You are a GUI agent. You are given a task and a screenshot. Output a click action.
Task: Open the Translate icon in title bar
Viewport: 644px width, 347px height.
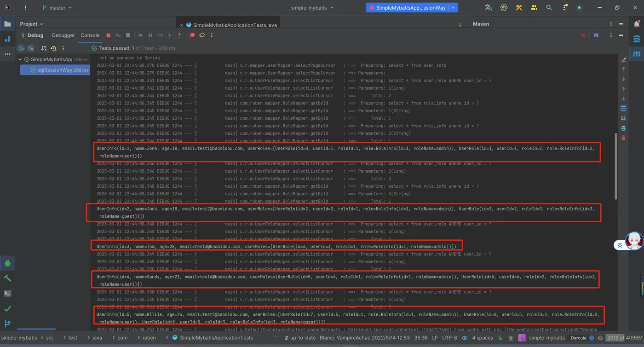[489, 7]
